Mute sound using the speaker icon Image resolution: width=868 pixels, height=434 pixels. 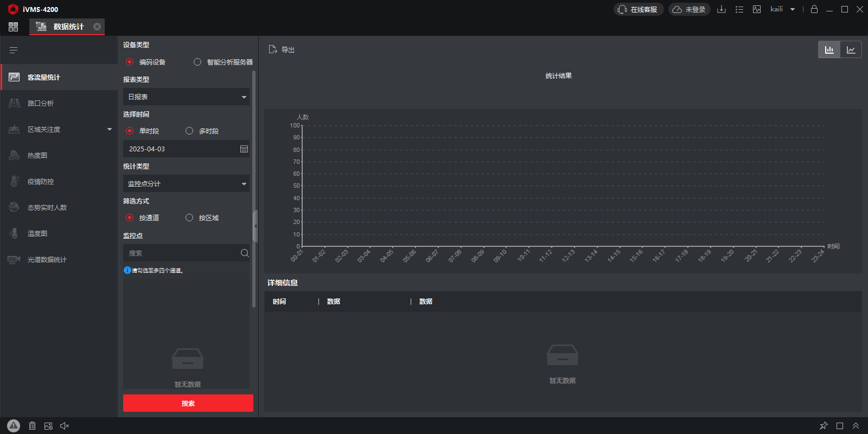coord(65,426)
